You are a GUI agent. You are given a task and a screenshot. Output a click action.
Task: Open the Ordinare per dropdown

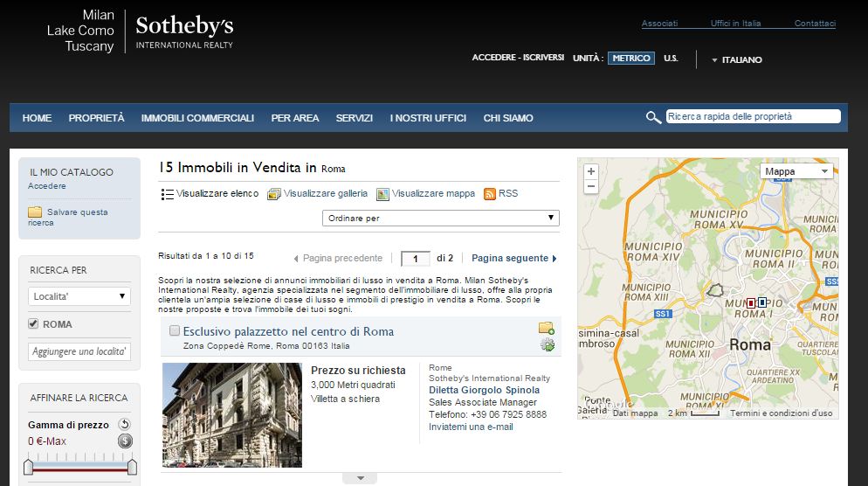click(441, 218)
